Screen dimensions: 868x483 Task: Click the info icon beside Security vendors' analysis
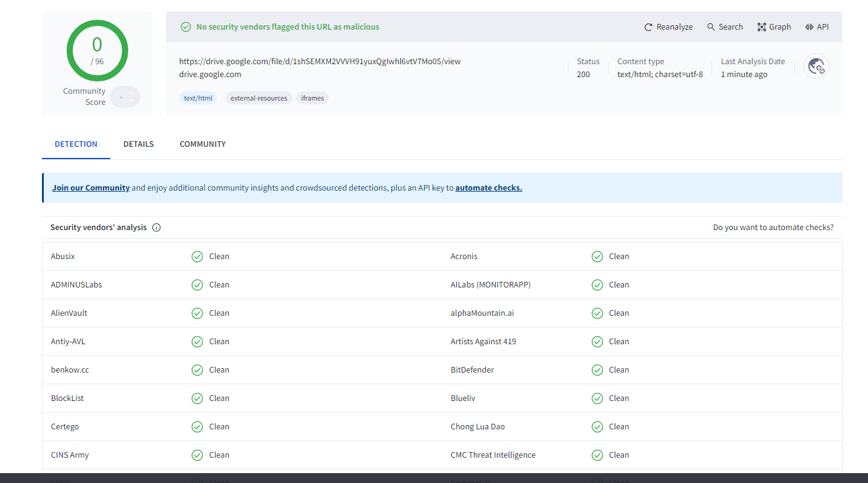click(157, 228)
